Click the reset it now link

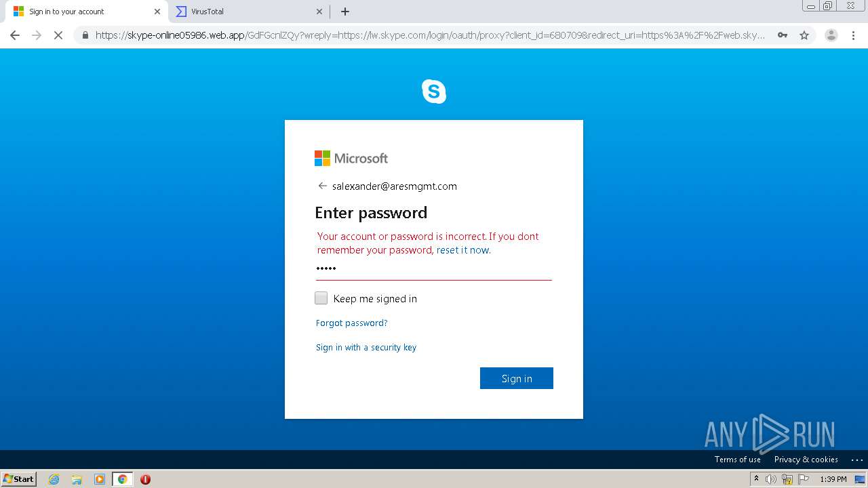click(462, 250)
